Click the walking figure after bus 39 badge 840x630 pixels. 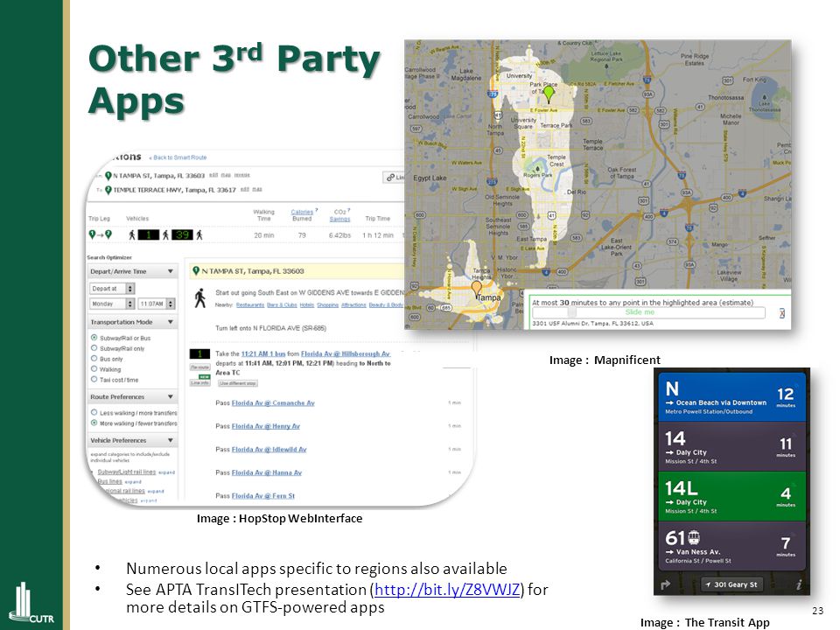click(199, 234)
